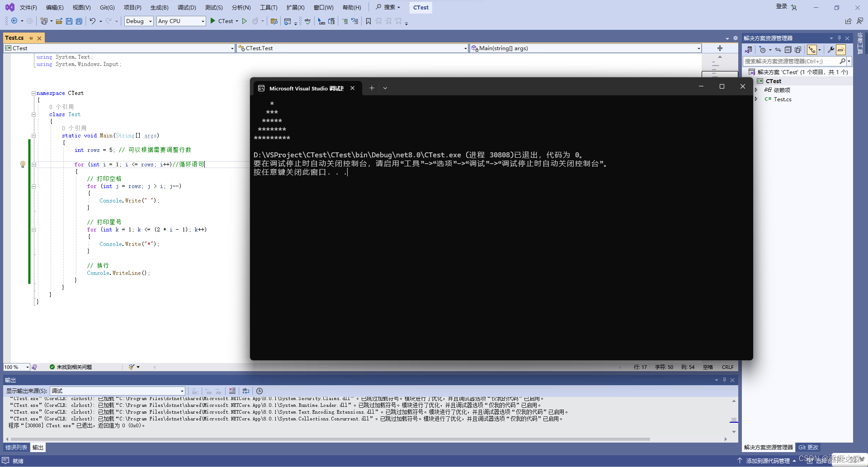Switch to the 错误列表 tab
This screenshot has width=868, height=467.
[16, 448]
